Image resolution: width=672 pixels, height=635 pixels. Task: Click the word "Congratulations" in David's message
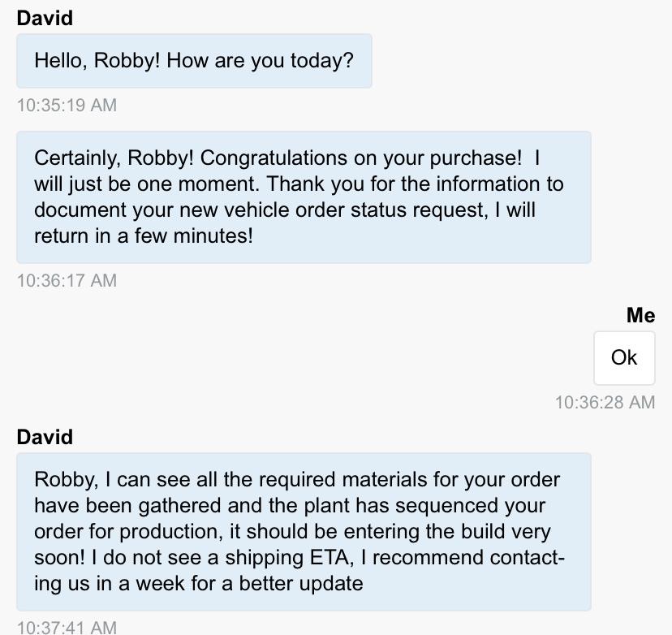(281, 158)
